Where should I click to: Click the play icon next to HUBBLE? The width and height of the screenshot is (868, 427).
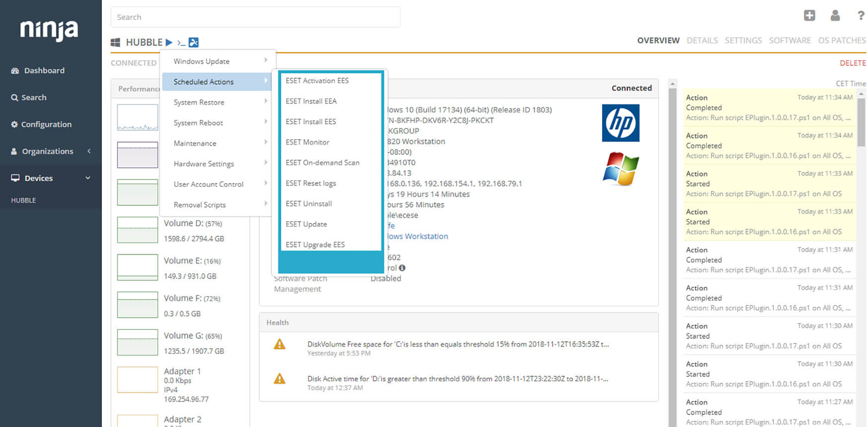pos(169,43)
